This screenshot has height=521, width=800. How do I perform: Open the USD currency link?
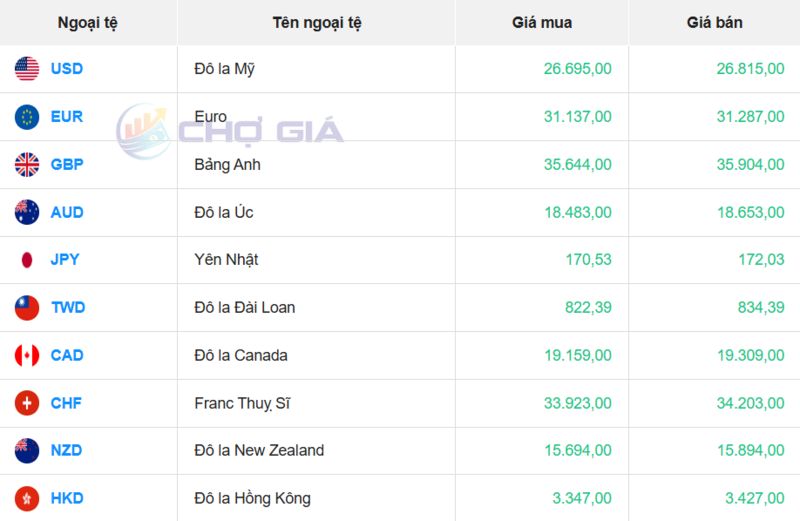point(67,69)
